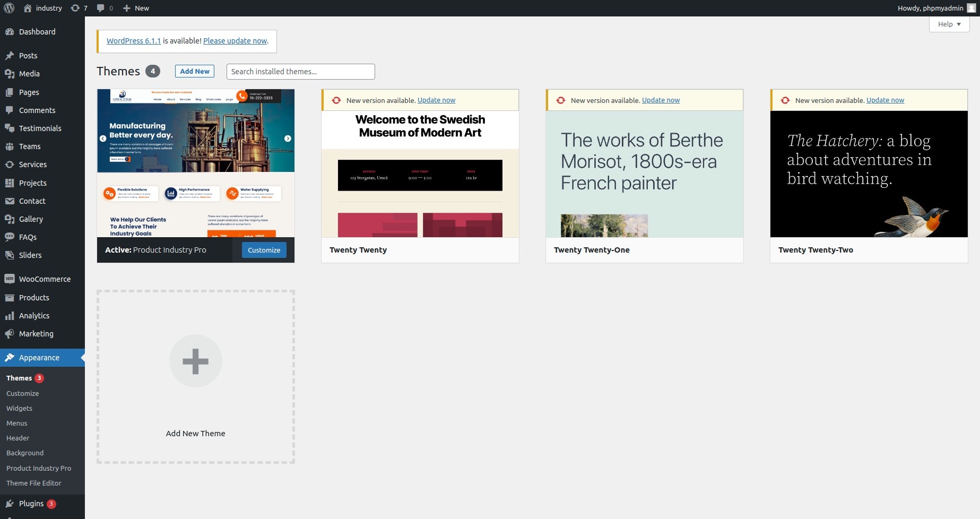Screen dimensions: 980x519
Task: Click the Gallery icon in sidebar
Action: pyautogui.click(x=10, y=219)
